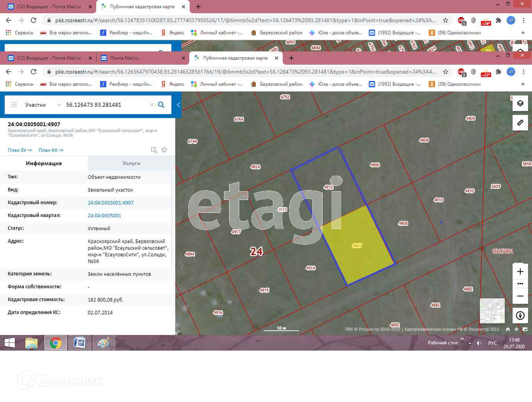Click the front window address bar URL
532x402 pixels.
pos(245,72)
